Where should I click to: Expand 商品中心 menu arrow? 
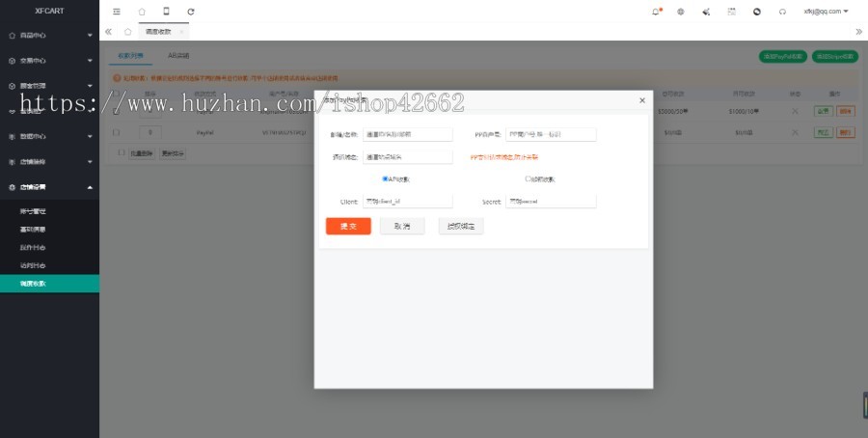click(90, 36)
